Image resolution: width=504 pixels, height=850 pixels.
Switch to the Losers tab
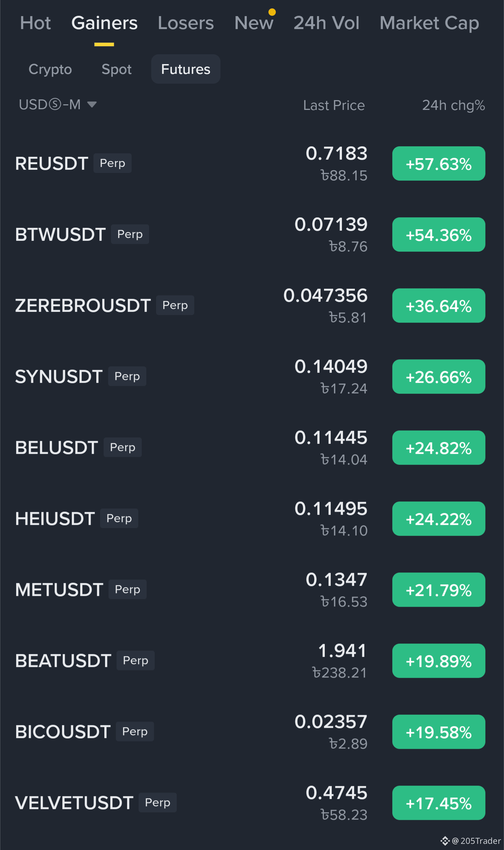tap(185, 23)
